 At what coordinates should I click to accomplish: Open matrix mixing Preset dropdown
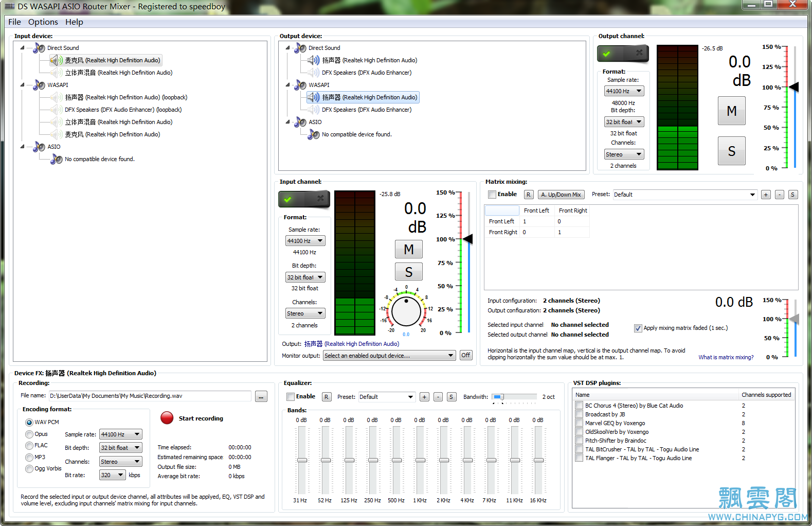pyautogui.click(x=685, y=195)
